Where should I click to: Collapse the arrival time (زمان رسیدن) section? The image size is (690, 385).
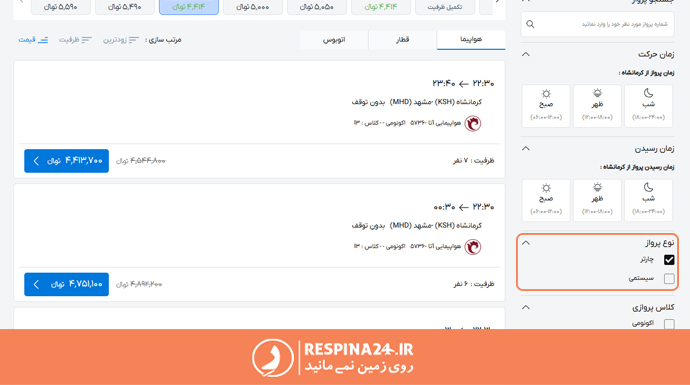click(526, 149)
